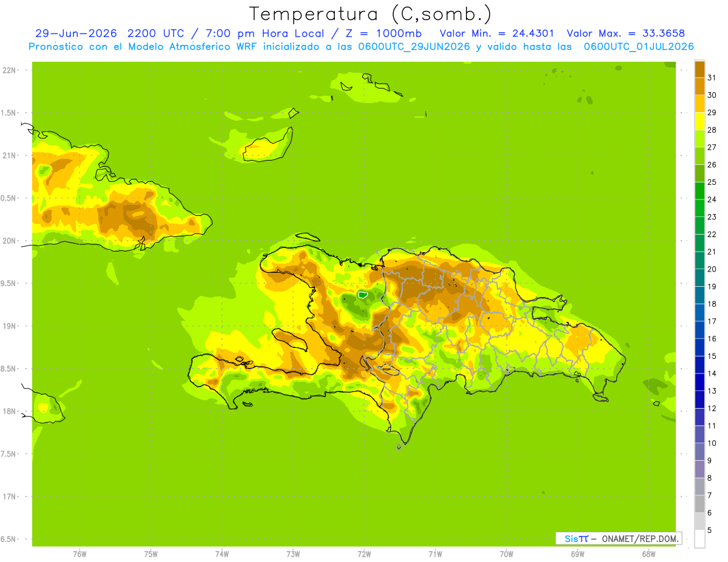Click the dark blue swatch between 12 and 13
This screenshot has height=562, width=728.
tap(699, 400)
